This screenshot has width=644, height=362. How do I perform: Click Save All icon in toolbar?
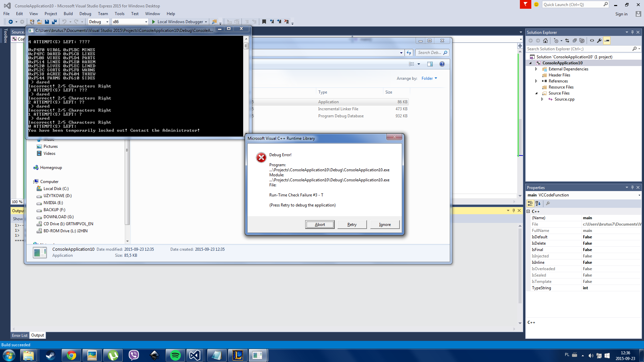point(54,22)
